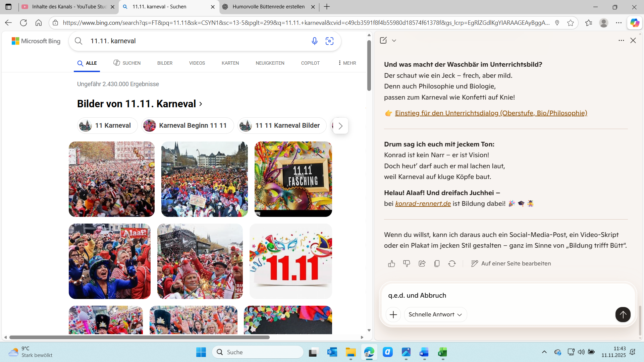Viewport: 644px width, 362px height.
Task: Expand Schnelle Antwort mode dropdown
Action: (435, 314)
